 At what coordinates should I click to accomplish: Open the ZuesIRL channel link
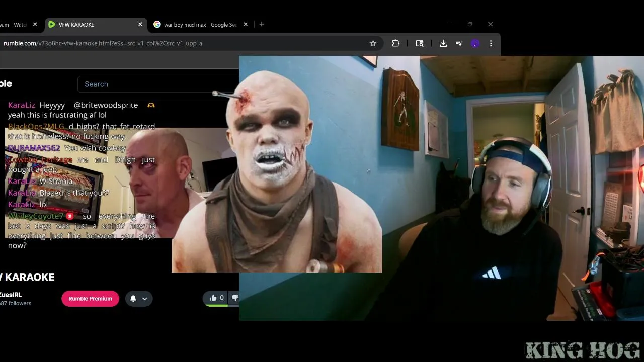pos(11,295)
